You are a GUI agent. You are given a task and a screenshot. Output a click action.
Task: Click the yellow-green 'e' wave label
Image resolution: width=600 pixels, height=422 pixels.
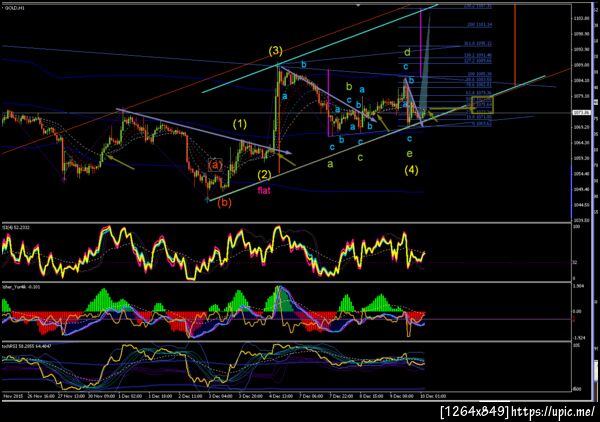(x=409, y=154)
